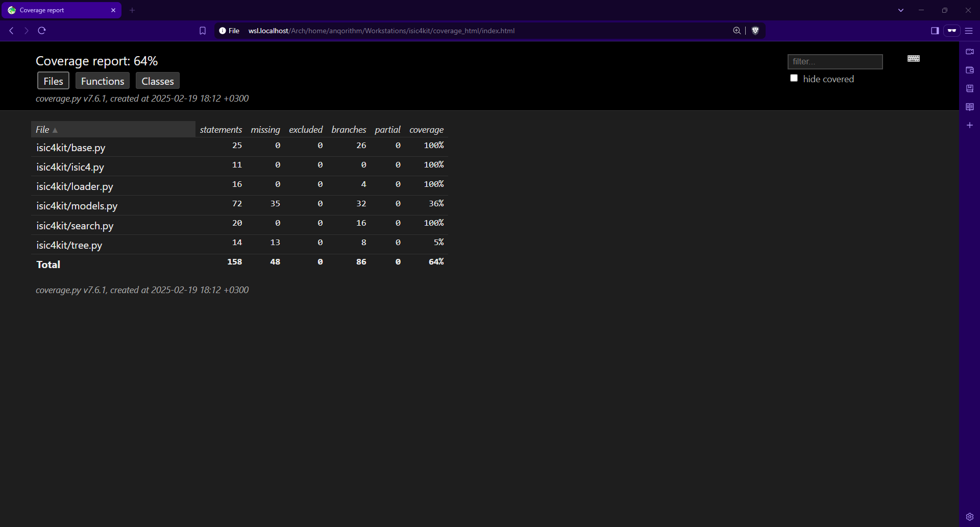Open the reading list in sidebar
This screenshot has height=527, width=980.
coord(970,107)
